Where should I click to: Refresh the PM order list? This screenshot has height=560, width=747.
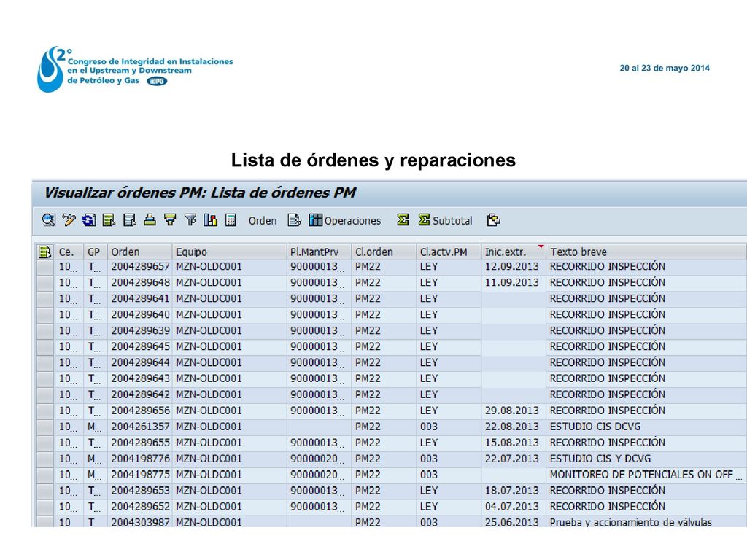[x=89, y=220]
